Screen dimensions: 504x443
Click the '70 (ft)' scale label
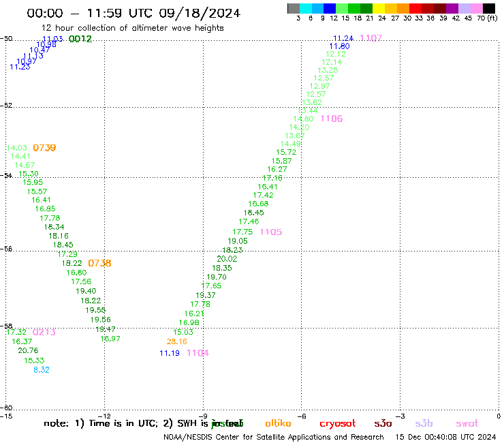(487, 18)
